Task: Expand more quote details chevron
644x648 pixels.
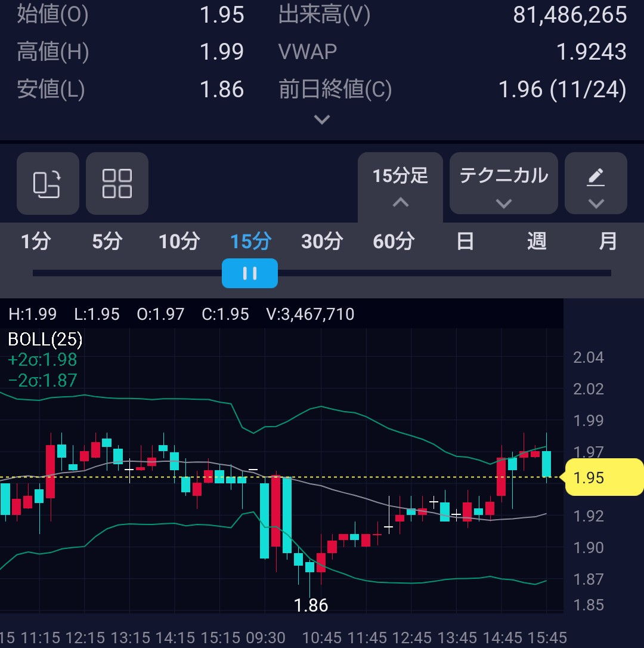Action: point(322,120)
